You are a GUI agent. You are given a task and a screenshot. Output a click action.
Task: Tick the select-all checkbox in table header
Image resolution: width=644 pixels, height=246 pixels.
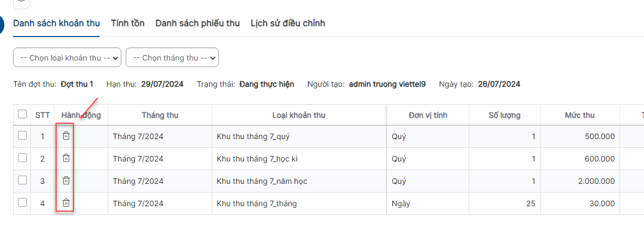pyautogui.click(x=22, y=114)
